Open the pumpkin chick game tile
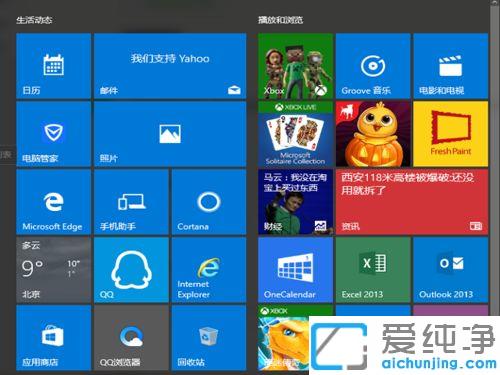This screenshot has width=500, height=375. coord(373,134)
